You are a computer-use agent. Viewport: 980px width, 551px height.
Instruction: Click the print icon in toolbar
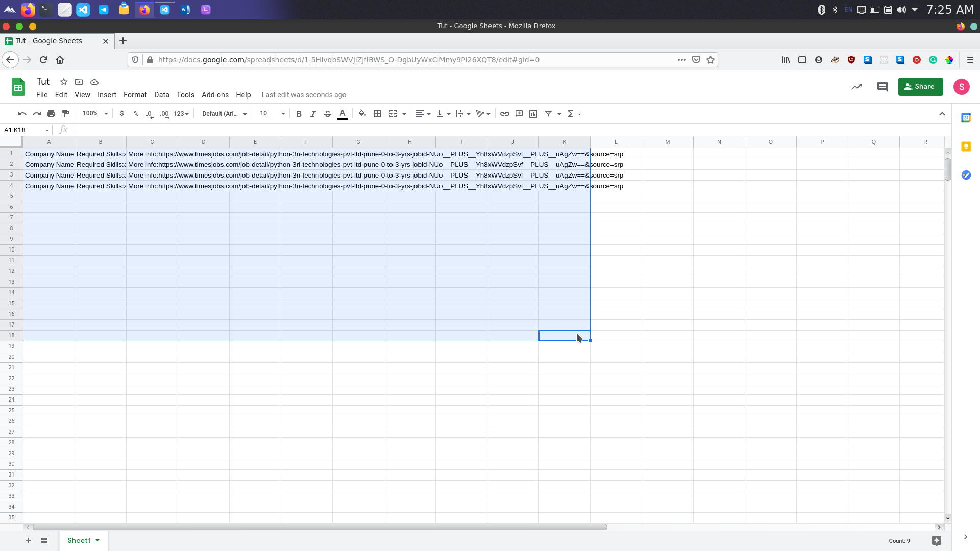51,114
